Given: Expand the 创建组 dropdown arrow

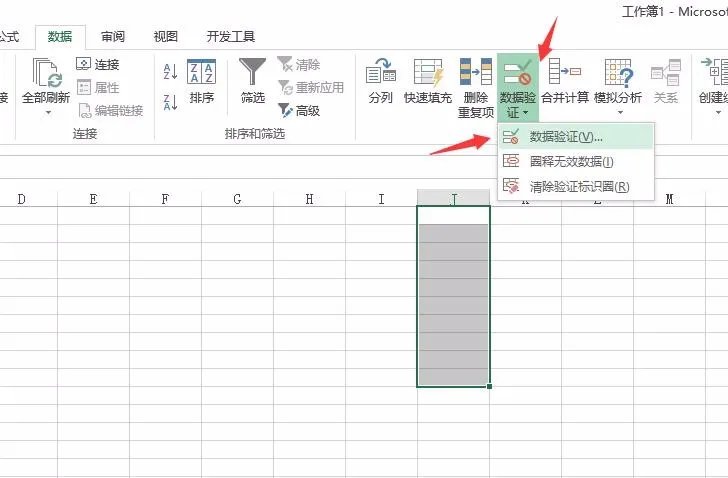Looking at the screenshot, I should (x=718, y=113).
